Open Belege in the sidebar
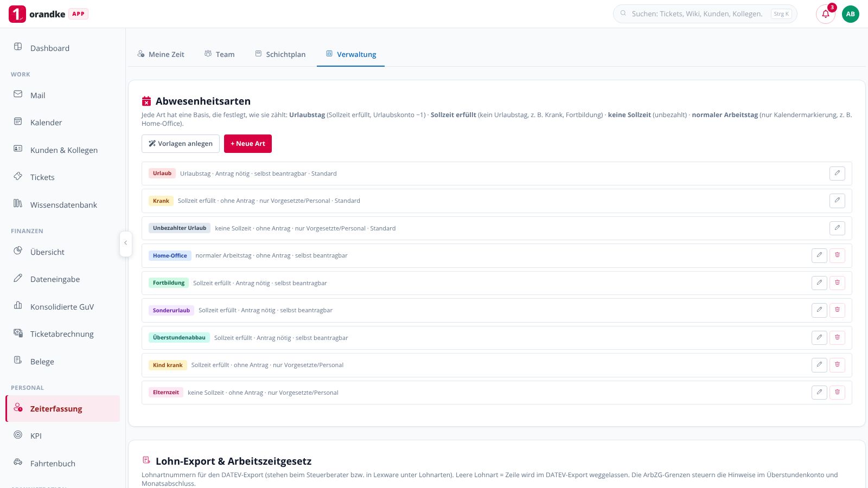 (63, 361)
